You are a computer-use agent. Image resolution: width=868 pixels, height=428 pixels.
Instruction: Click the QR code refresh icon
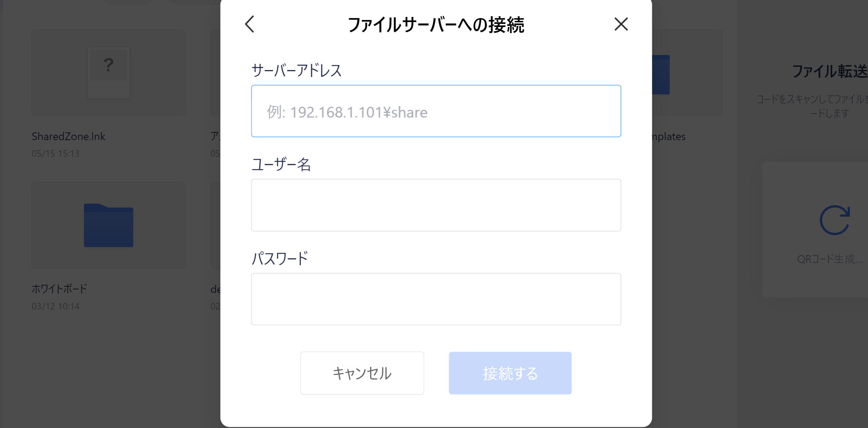click(x=834, y=220)
